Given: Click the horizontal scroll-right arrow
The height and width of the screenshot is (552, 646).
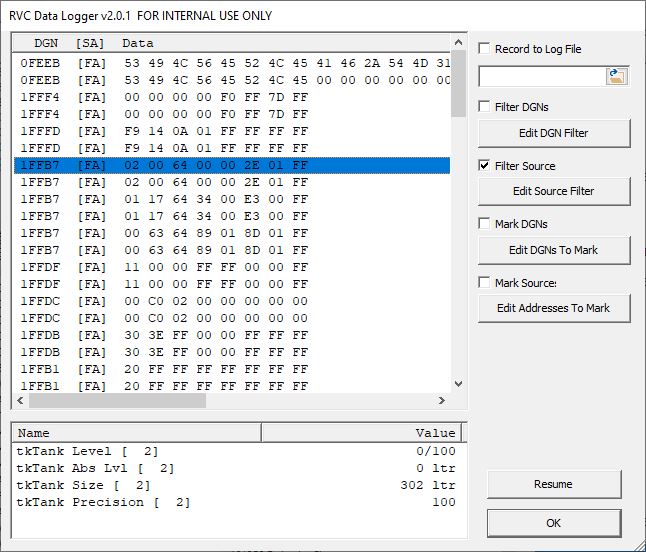Looking at the screenshot, I should tap(442, 400).
